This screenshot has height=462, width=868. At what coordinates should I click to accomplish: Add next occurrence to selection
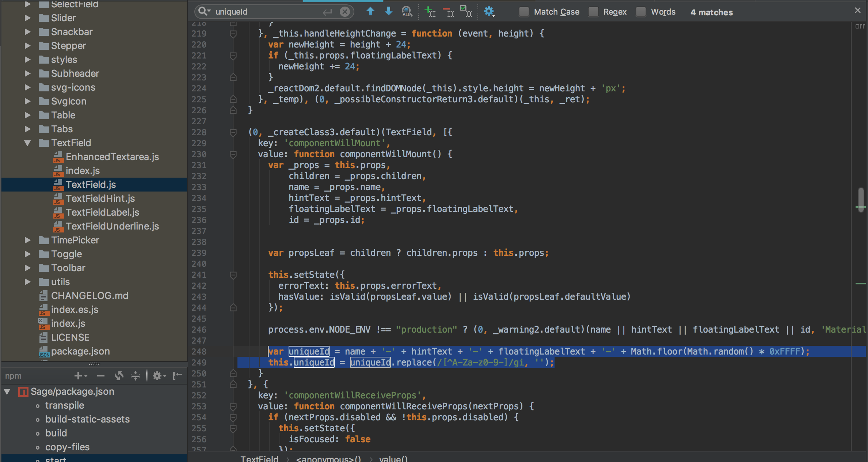[x=429, y=12]
